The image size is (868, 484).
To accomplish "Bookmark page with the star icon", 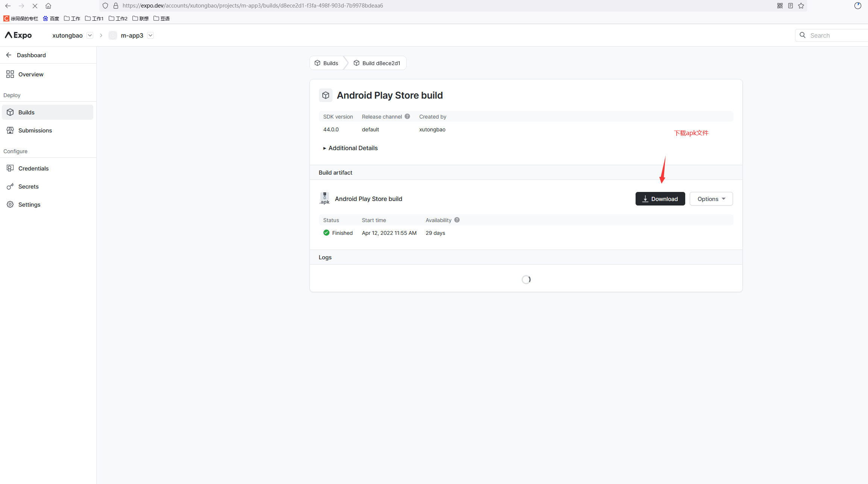I will (801, 6).
